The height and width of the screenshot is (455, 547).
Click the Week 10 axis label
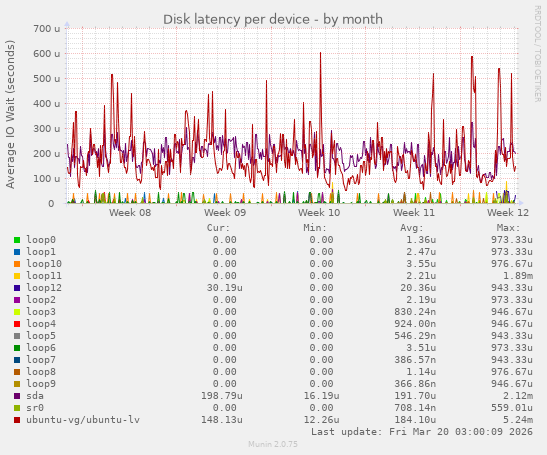coord(319,212)
